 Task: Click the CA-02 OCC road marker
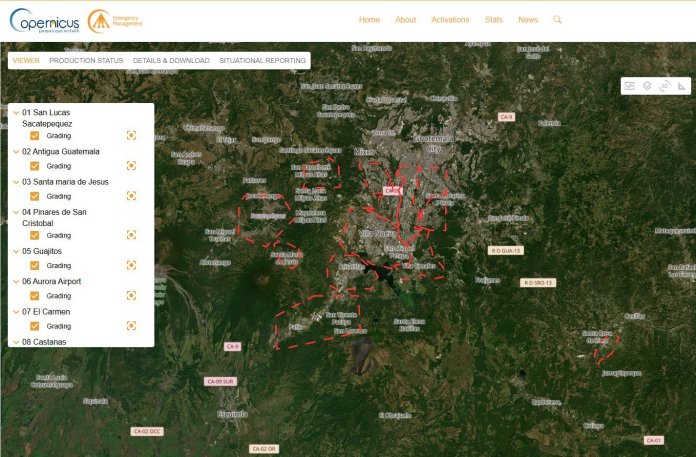[147, 431]
